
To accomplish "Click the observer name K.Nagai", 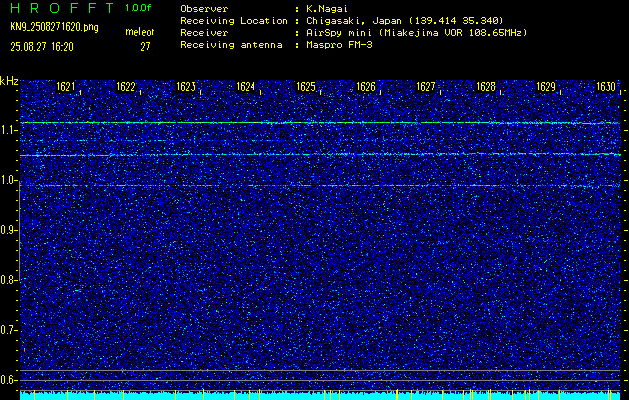I will [x=327, y=8].
